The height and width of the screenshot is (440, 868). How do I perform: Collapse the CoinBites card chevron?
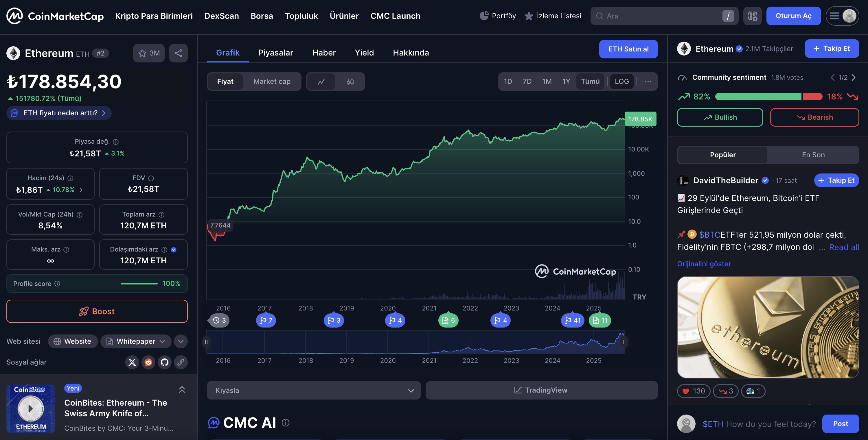point(182,389)
